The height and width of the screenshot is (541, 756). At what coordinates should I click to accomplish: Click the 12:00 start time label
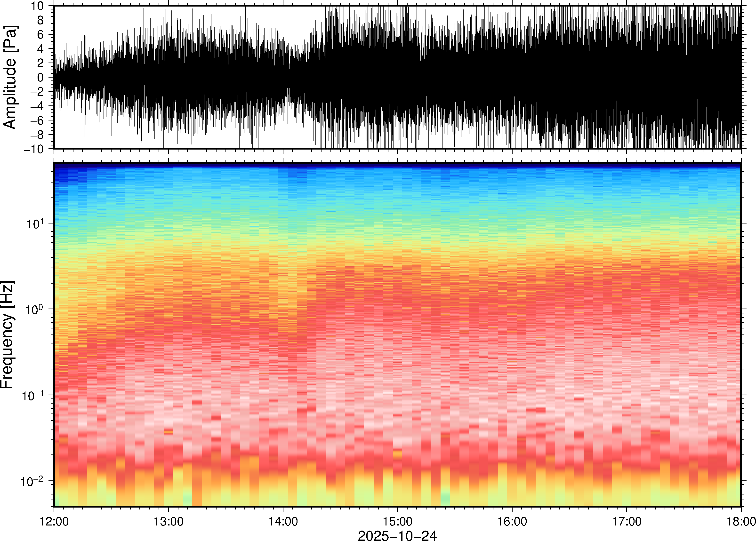point(54,521)
